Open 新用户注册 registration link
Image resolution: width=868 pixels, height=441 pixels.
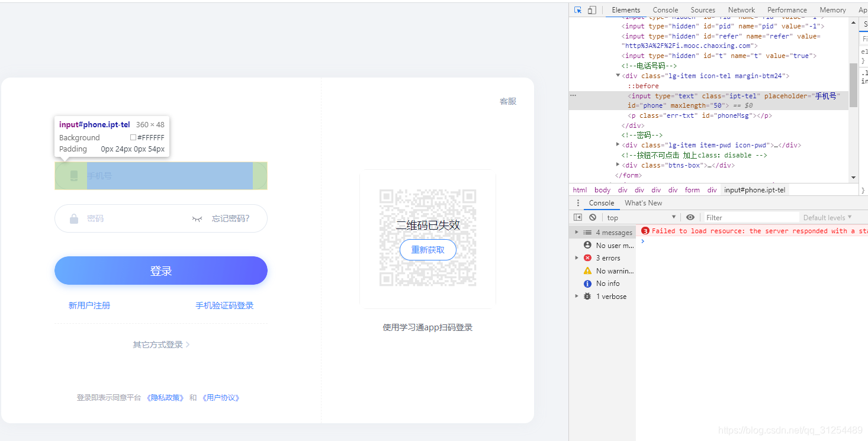pyautogui.click(x=89, y=305)
